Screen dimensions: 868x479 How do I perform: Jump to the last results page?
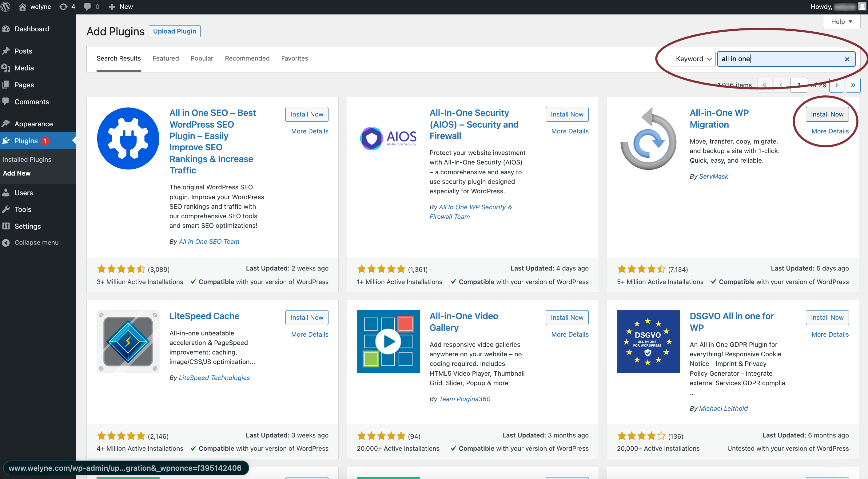853,85
